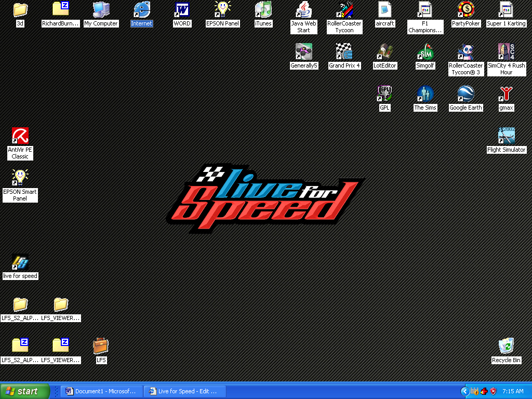Select the SimCity 4 Rush Hour icon
This screenshot has height=399, width=532.
click(x=506, y=52)
